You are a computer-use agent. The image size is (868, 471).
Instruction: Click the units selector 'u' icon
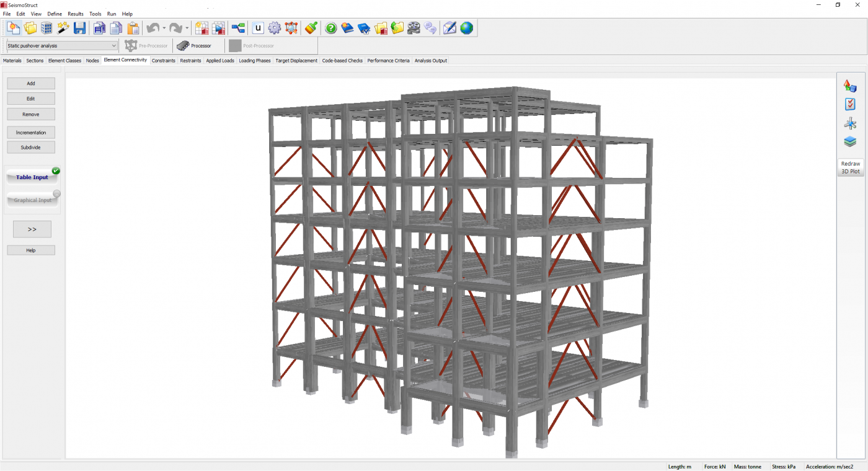(x=258, y=28)
